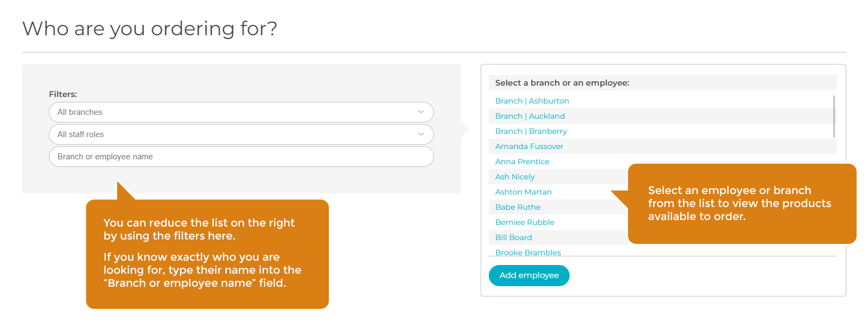Click the All staff roles chevron arrow
Image resolution: width=868 pixels, height=323 pixels.
[x=421, y=134]
